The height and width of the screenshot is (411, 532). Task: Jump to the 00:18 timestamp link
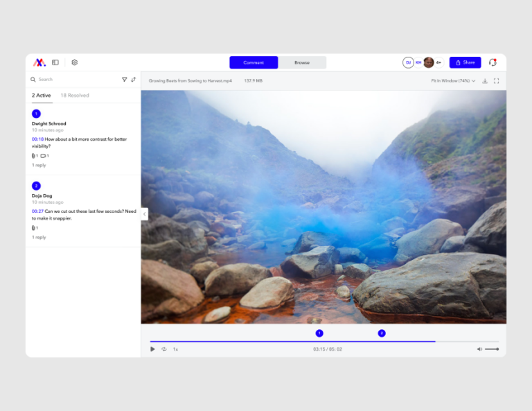pos(37,139)
